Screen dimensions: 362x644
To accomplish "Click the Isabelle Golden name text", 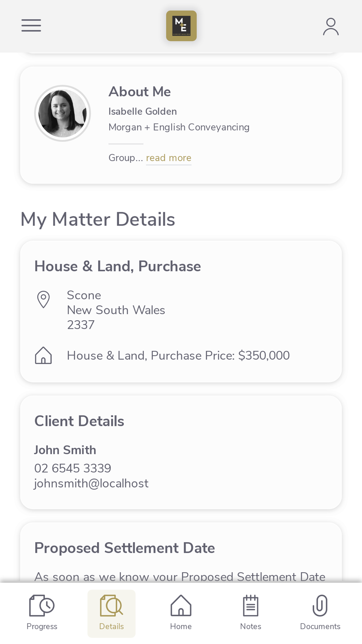I will 143,112.
